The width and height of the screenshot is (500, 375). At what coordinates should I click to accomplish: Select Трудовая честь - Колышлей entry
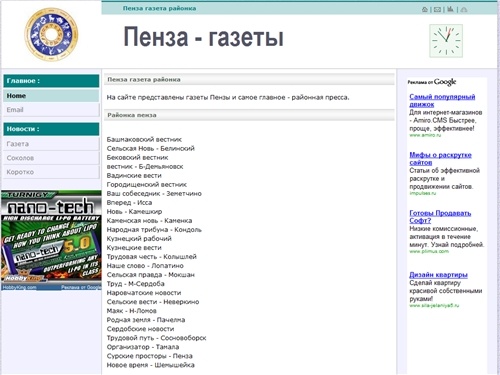[x=152, y=257]
